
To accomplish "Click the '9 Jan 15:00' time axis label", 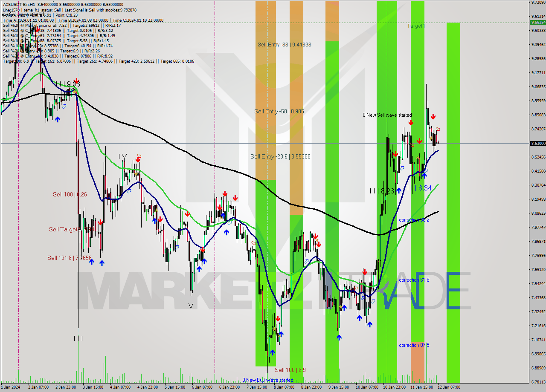I will (x=339, y=387).
